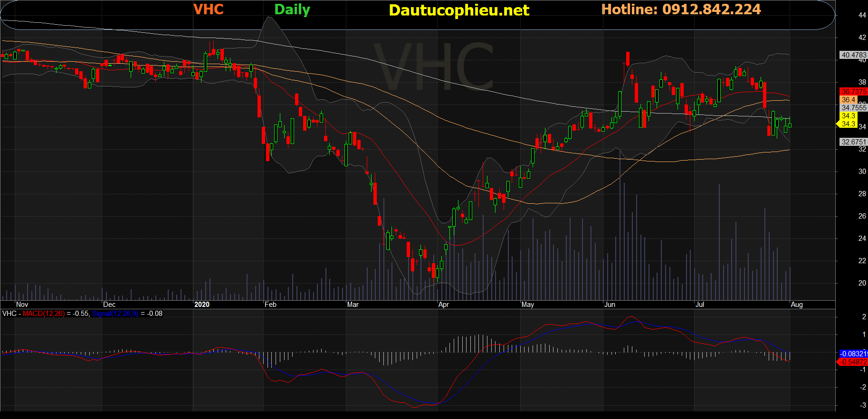Select the 40.4783 upper band price label
Viewport: 868px width, 419px height.
pos(853,55)
